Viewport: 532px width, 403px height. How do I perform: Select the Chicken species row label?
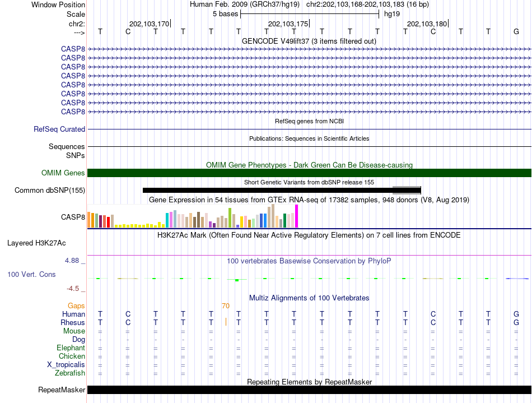coord(72,356)
